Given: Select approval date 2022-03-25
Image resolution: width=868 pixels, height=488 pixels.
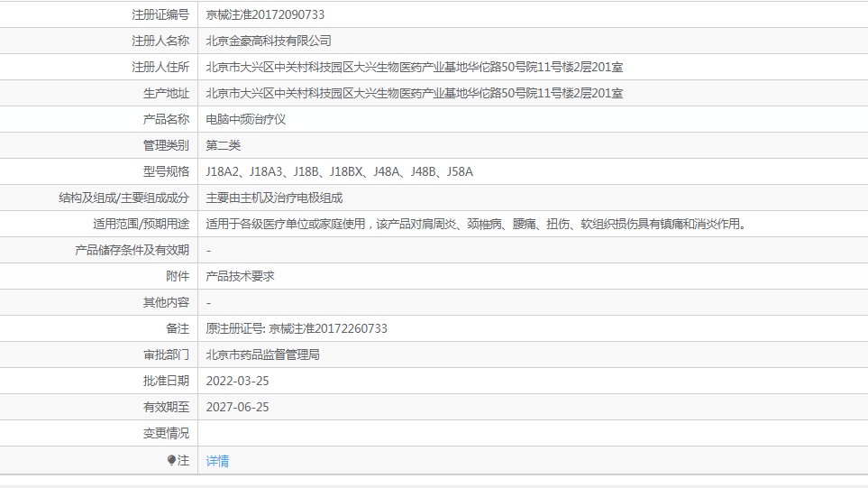Looking at the screenshot, I should 237,381.
